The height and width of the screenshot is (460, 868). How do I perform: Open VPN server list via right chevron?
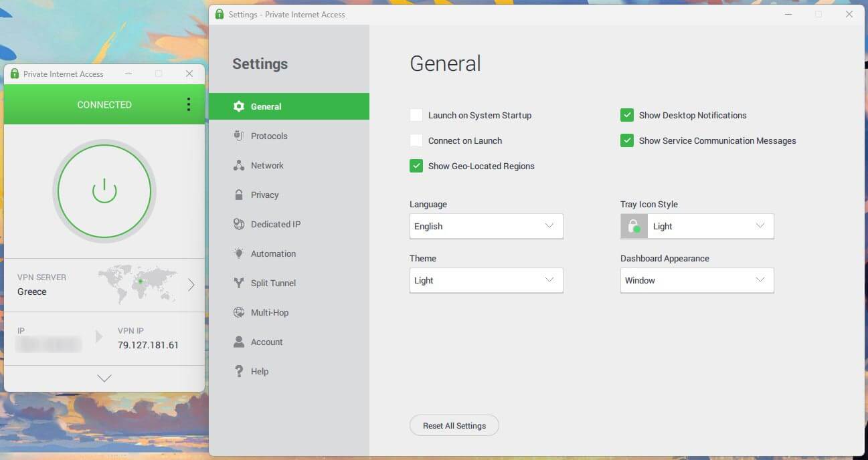click(191, 285)
